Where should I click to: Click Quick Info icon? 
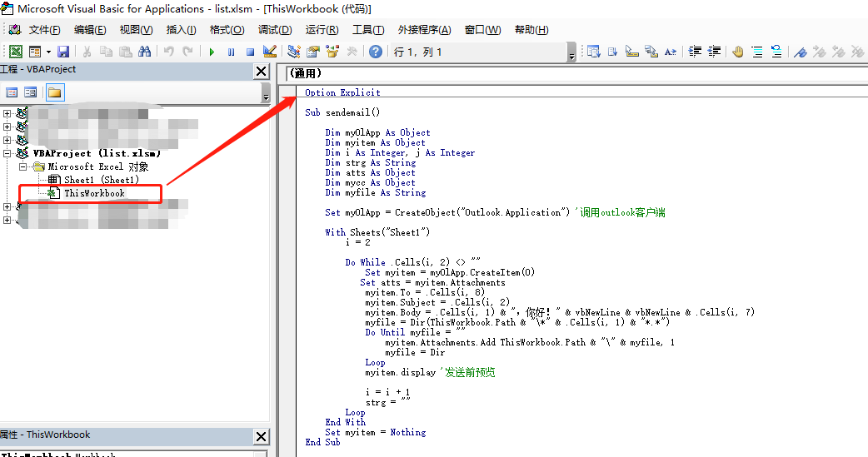(x=632, y=52)
